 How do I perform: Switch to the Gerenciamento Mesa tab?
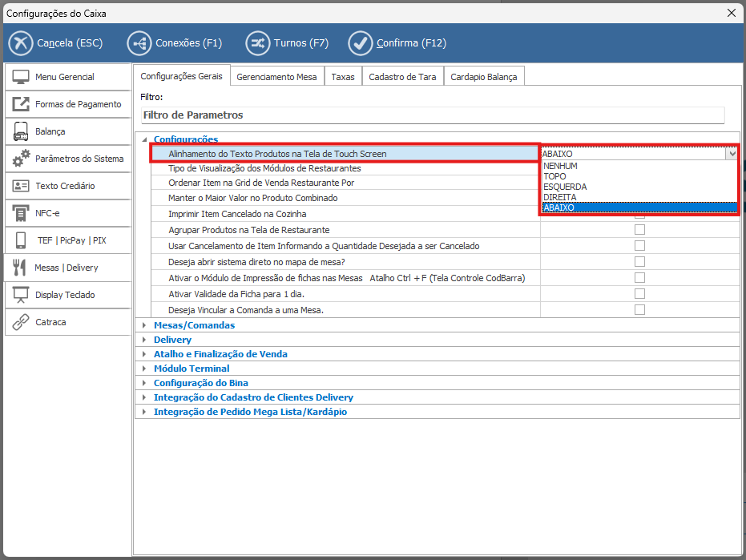(x=276, y=77)
